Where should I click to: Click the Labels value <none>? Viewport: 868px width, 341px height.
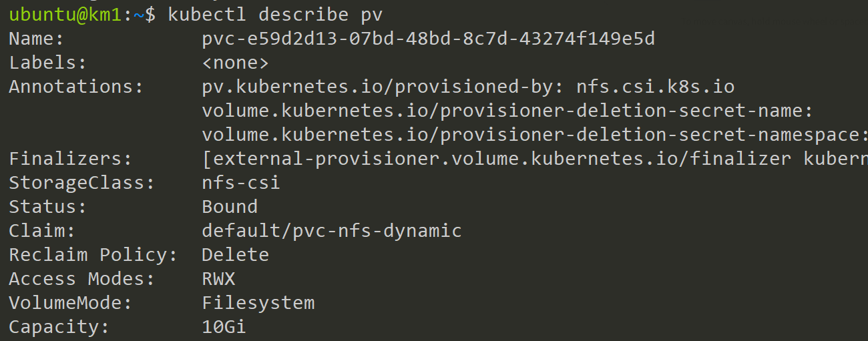pos(235,63)
